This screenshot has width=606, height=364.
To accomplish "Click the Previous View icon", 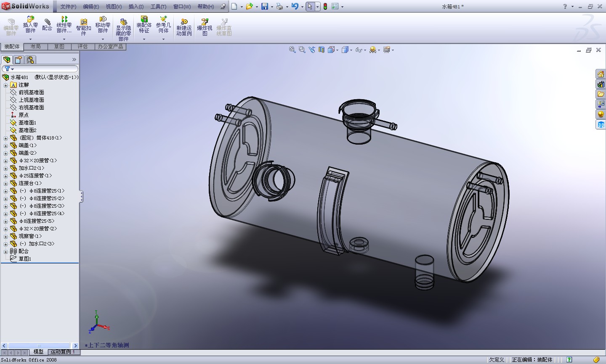I will (x=312, y=50).
